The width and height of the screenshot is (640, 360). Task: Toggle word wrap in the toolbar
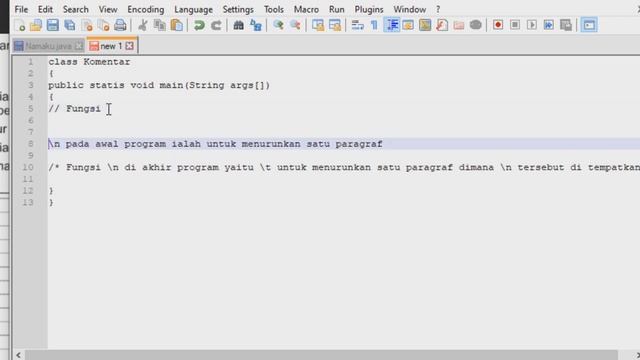pyautogui.click(x=357, y=25)
